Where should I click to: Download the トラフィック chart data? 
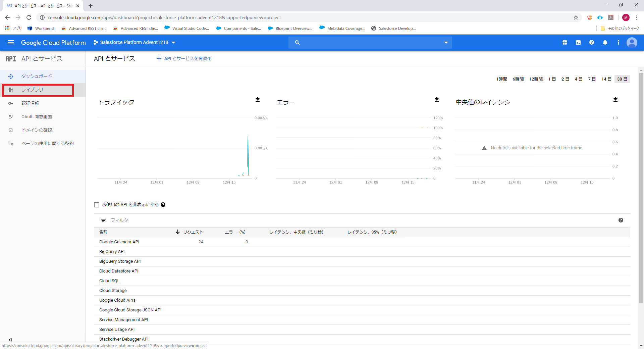point(258,99)
